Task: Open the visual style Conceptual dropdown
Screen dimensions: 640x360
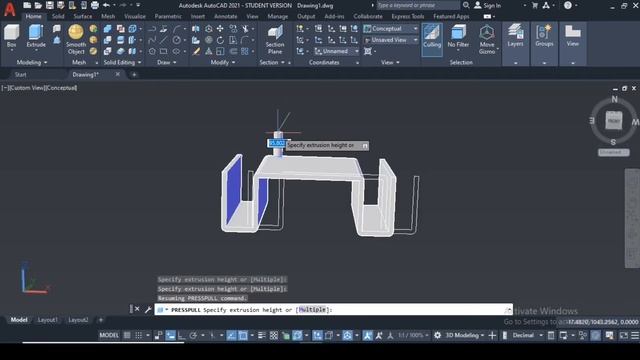Action: [x=391, y=29]
